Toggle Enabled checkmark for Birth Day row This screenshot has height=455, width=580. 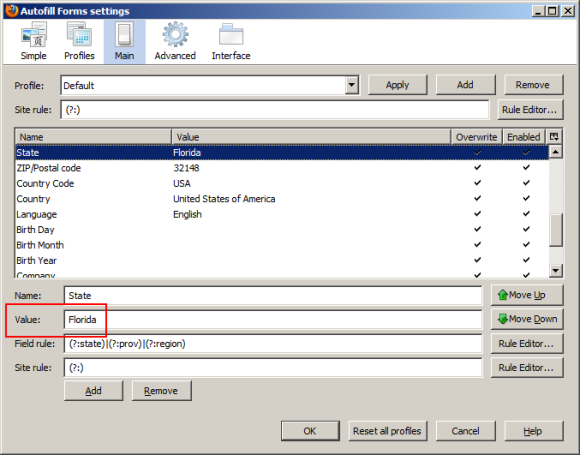pyautogui.click(x=526, y=229)
